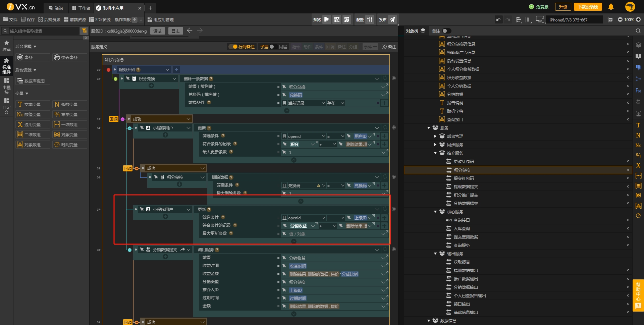The image size is (644, 325).
Task: Open the 收藏 favorites sidebar icon
Action: [6, 46]
